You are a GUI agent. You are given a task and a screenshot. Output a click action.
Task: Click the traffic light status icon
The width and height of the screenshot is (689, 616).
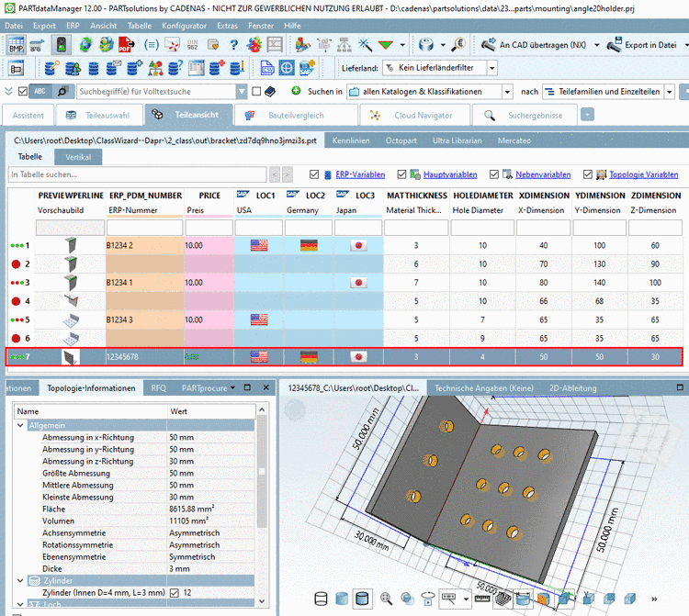pos(61,45)
